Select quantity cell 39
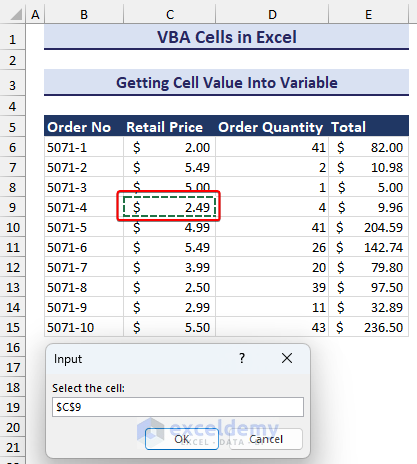 (x=272, y=287)
